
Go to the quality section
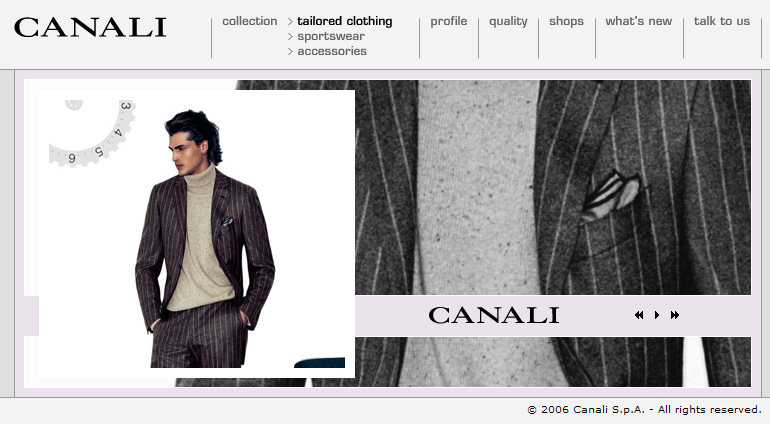pos(508,21)
